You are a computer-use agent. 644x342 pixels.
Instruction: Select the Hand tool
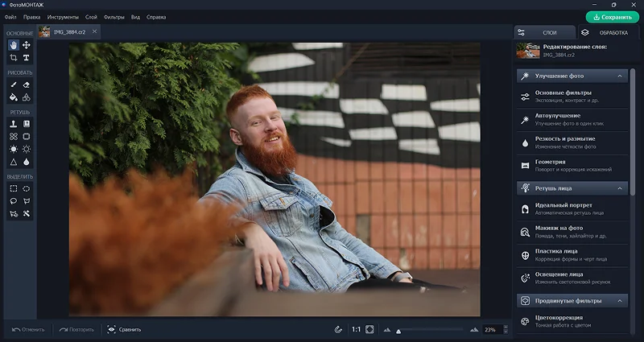tap(14, 45)
